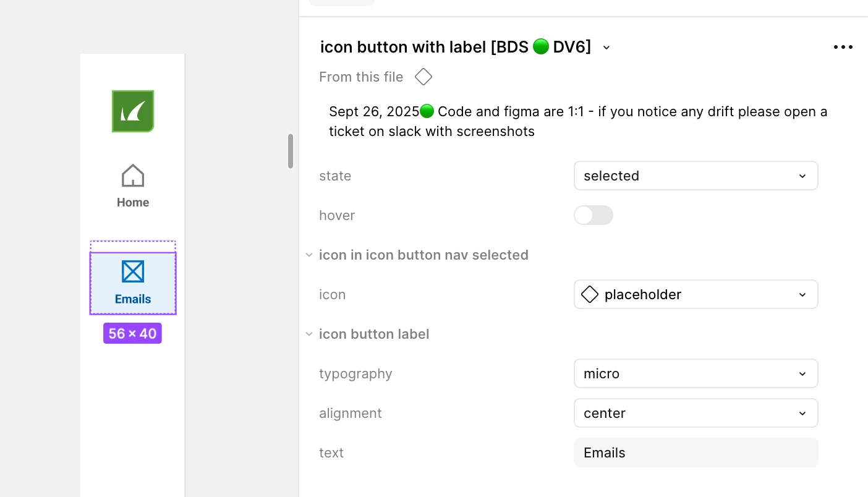Click the 56 × 40 size badge
This screenshot has height=497, width=868.
point(132,334)
